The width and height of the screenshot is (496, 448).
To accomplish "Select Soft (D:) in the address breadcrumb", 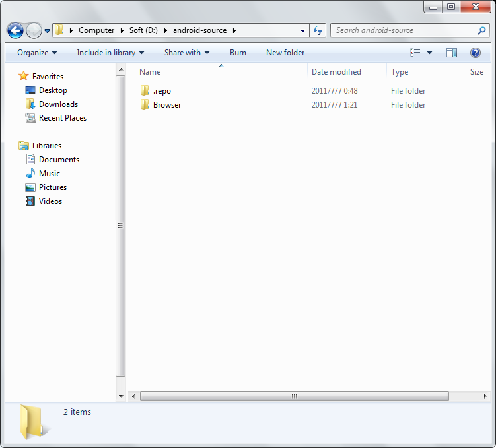I will (x=143, y=30).
